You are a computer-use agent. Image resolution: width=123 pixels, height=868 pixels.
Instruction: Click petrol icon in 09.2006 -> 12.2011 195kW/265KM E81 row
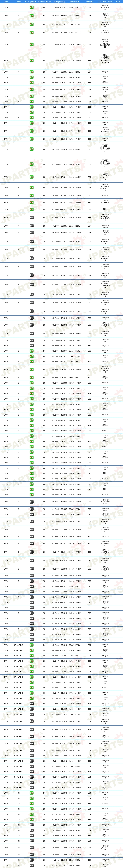31,188
